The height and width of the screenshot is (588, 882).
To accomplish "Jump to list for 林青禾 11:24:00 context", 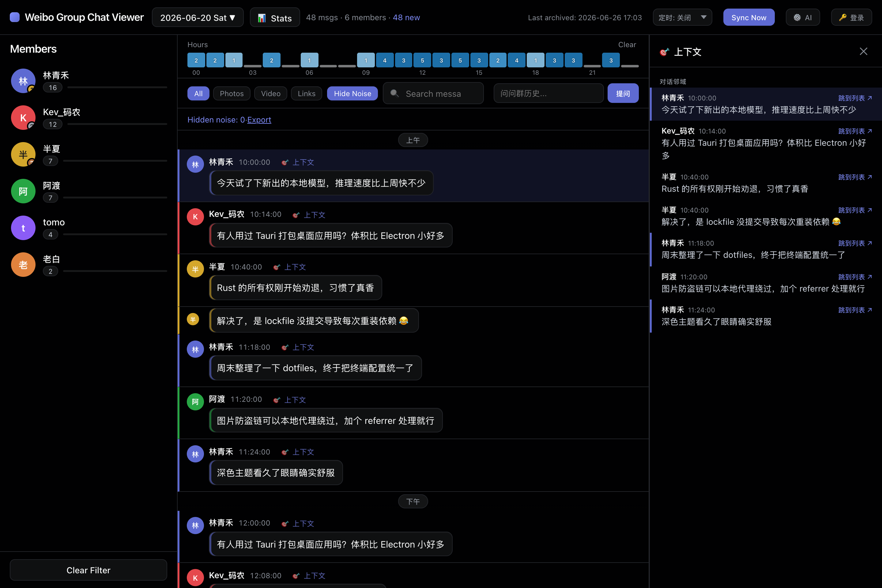I will tap(855, 310).
